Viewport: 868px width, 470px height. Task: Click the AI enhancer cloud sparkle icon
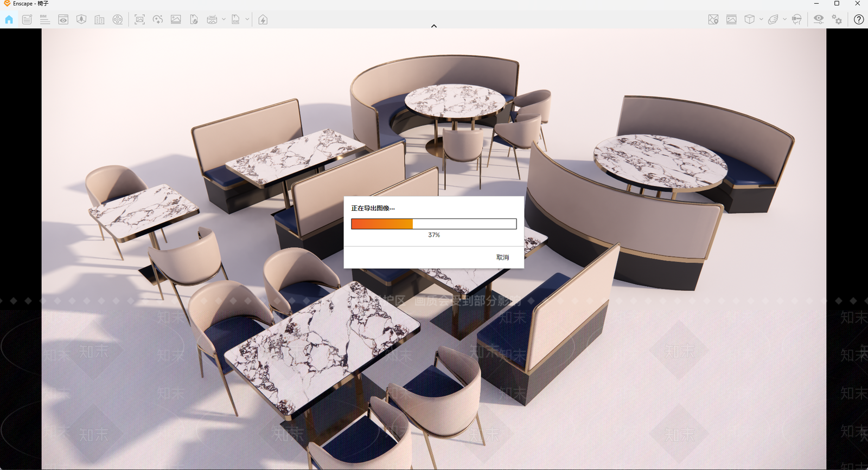pos(158,20)
